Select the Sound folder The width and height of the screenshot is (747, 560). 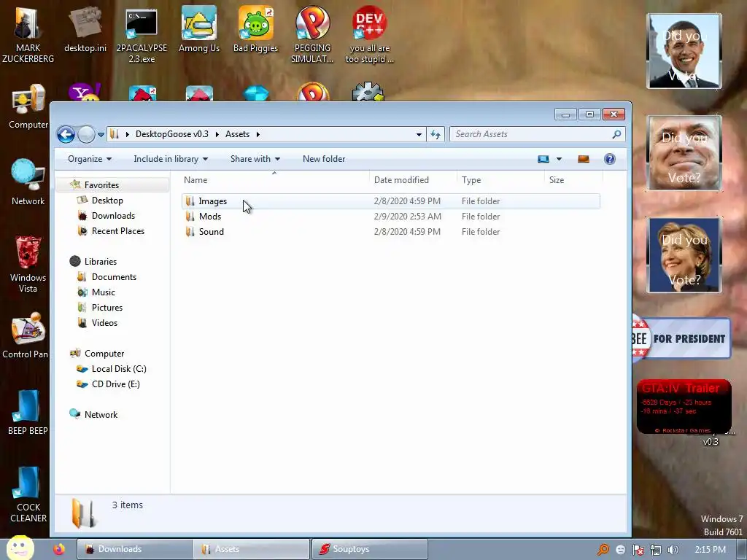click(x=390, y=231)
